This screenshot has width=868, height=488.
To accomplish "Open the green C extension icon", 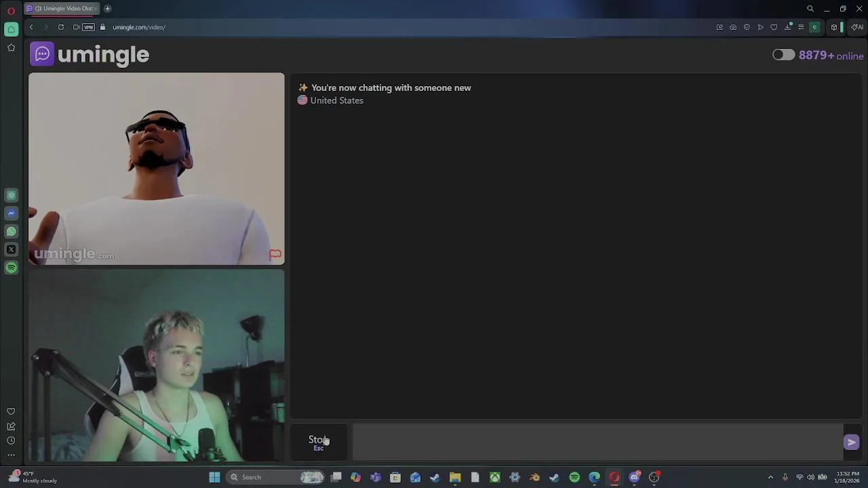I will (815, 27).
